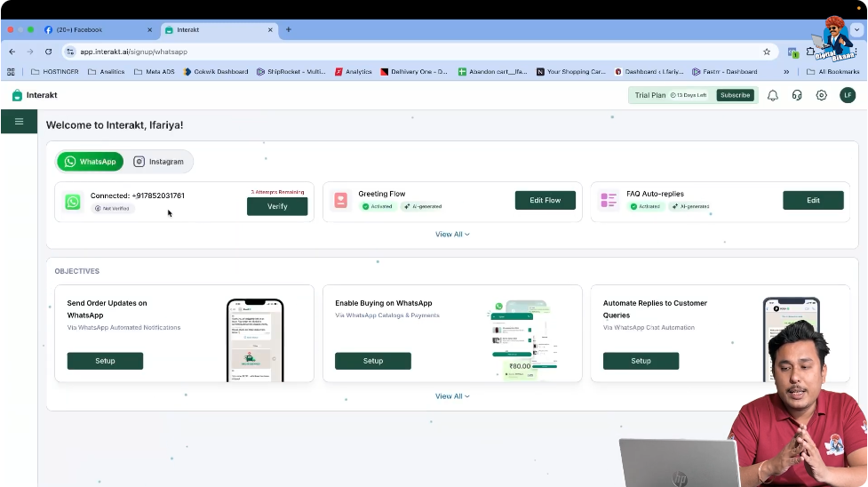Go back with the browser back arrow
Image resolution: width=868 pixels, height=487 pixels.
tap(12, 52)
